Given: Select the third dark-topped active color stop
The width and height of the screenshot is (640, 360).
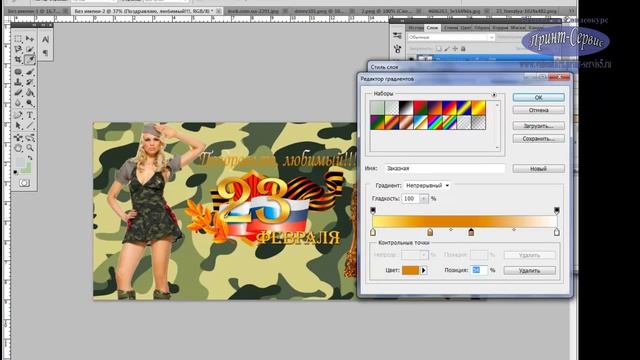Looking at the screenshot, I should click(471, 232).
